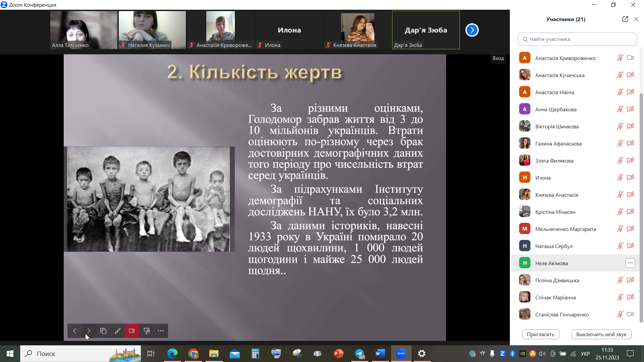Open presenter display settings icon

[x=147, y=331]
